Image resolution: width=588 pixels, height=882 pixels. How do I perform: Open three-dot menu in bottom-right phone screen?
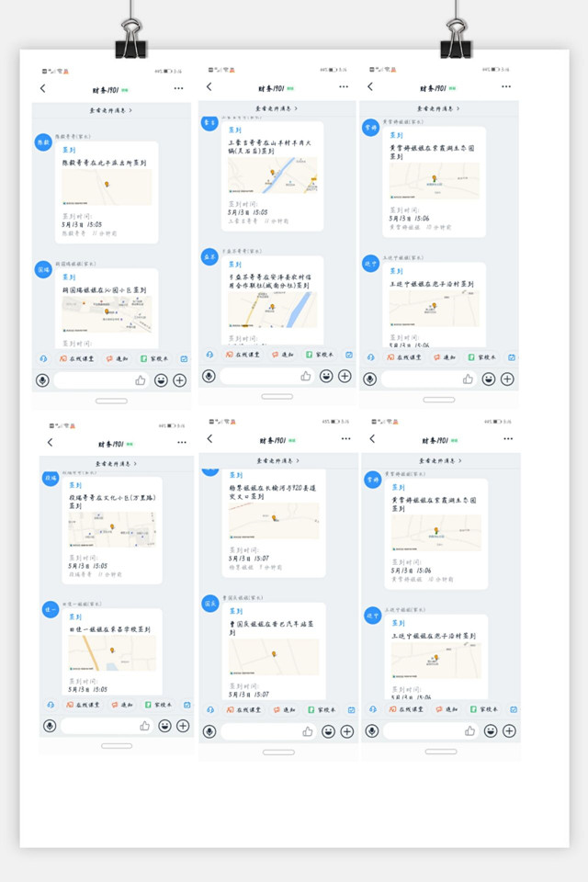click(508, 439)
